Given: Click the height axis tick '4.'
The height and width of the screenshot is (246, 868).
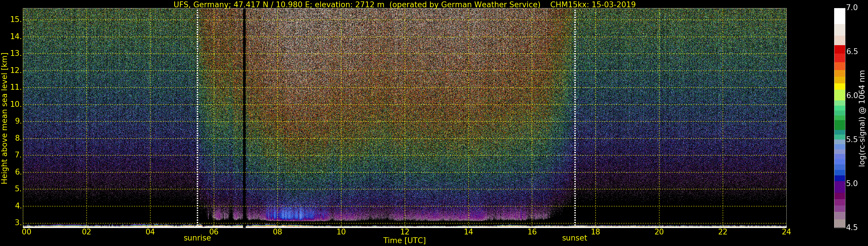Looking at the screenshot, I should pos(18,206).
